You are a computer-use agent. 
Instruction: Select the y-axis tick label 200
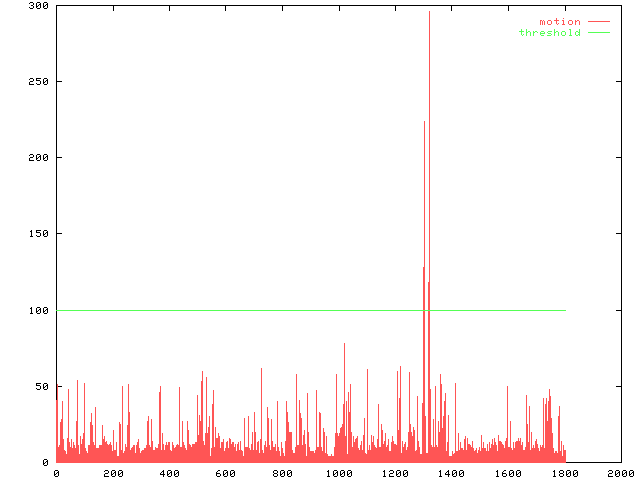(38, 158)
